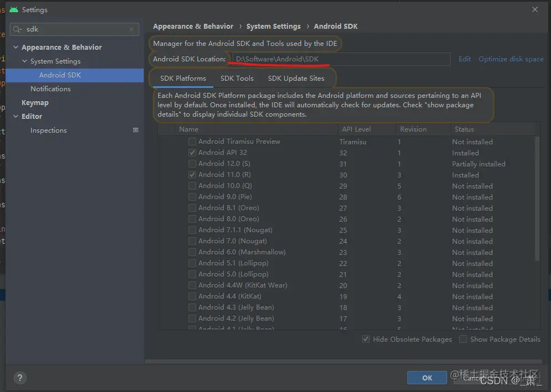Open Keymap settings page
The width and height of the screenshot is (551, 392).
pyautogui.click(x=35, y=103)
